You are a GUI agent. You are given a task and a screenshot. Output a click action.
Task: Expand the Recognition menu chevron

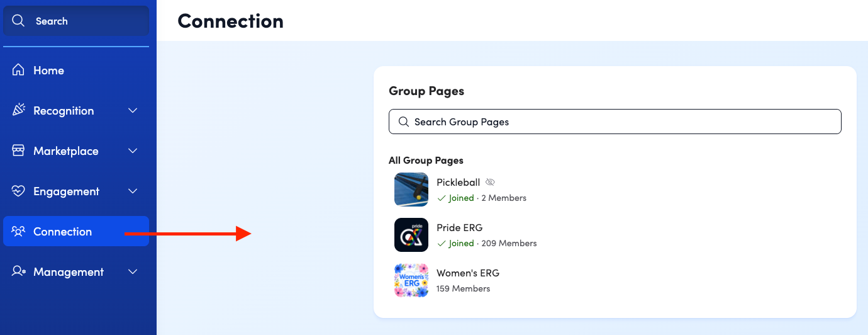tap(133, 110)
